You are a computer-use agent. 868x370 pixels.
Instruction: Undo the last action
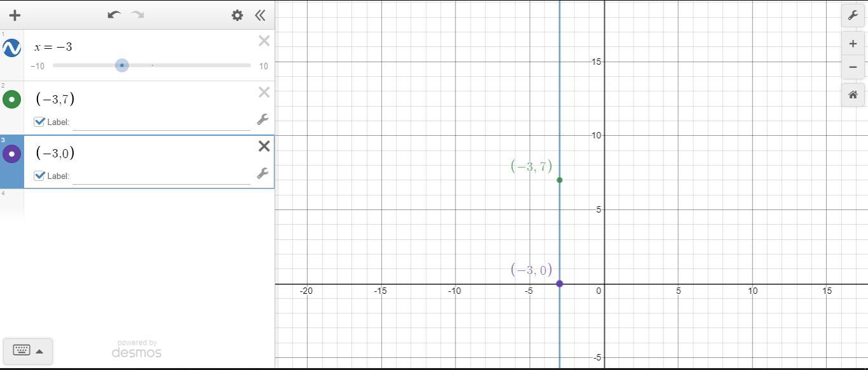tap(114, 15)
